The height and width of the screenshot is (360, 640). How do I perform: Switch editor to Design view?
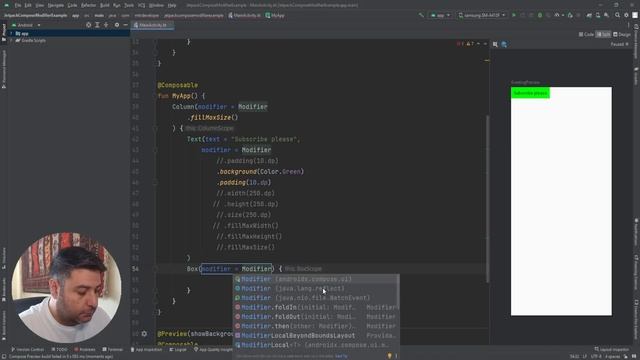[622, 34]
